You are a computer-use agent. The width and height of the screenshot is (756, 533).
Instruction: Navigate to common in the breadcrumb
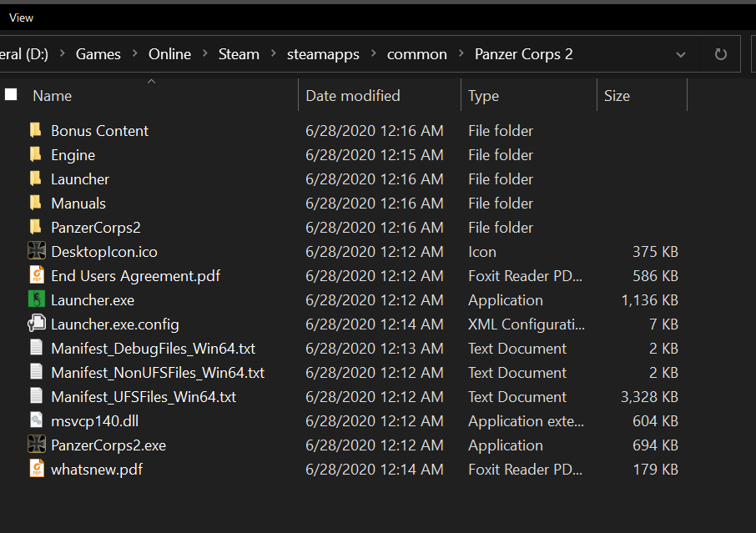pos(417,54)
